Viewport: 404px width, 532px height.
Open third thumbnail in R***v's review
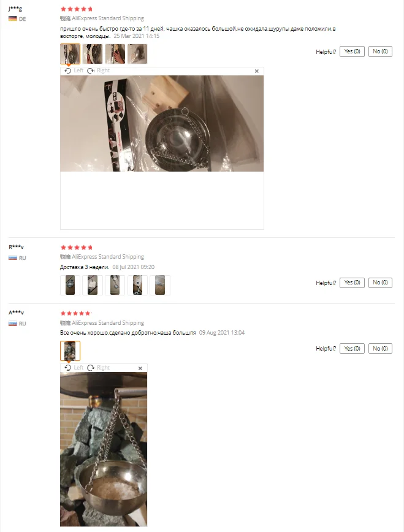(x=115, y=285)
